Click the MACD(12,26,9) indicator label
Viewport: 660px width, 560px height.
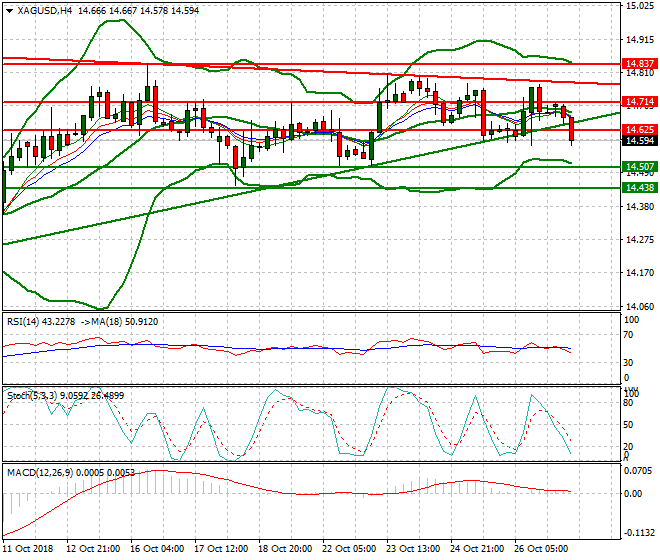point(35,470)
